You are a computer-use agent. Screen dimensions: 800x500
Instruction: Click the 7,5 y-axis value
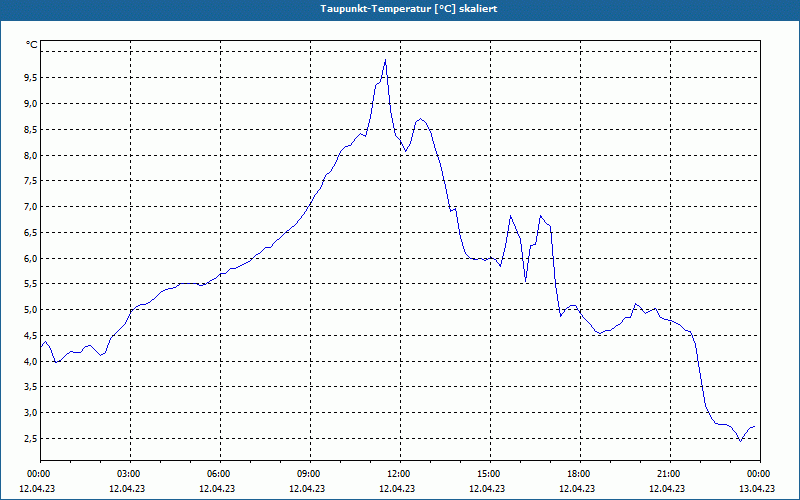click(31, 181)
